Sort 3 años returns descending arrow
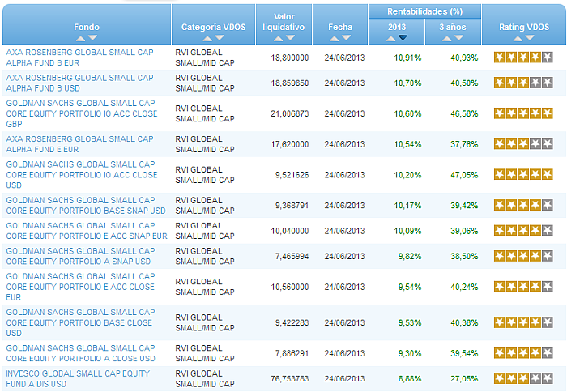Image resolution: width=567 pixels, height=392 pixels. point(459,38)
